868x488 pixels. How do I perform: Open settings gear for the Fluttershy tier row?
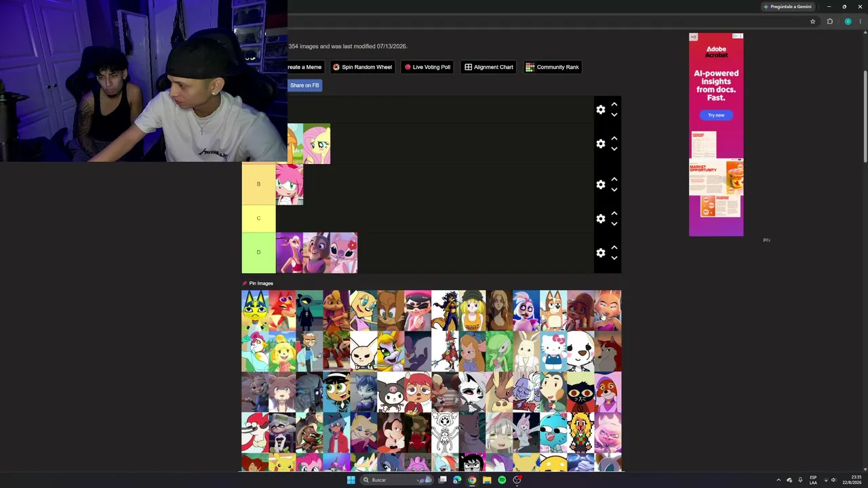[600, 144]
